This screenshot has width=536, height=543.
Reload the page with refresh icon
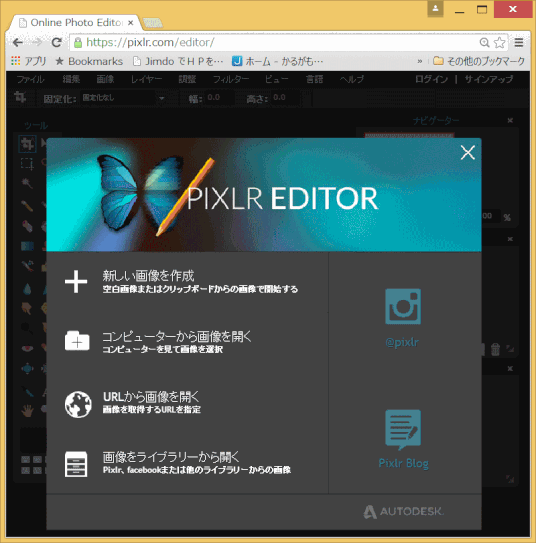click(x=56, y=43)
